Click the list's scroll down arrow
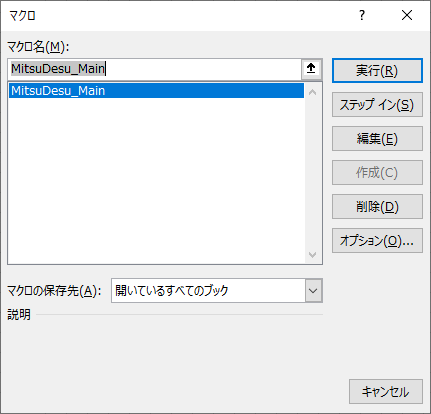 tap(313, 255)
